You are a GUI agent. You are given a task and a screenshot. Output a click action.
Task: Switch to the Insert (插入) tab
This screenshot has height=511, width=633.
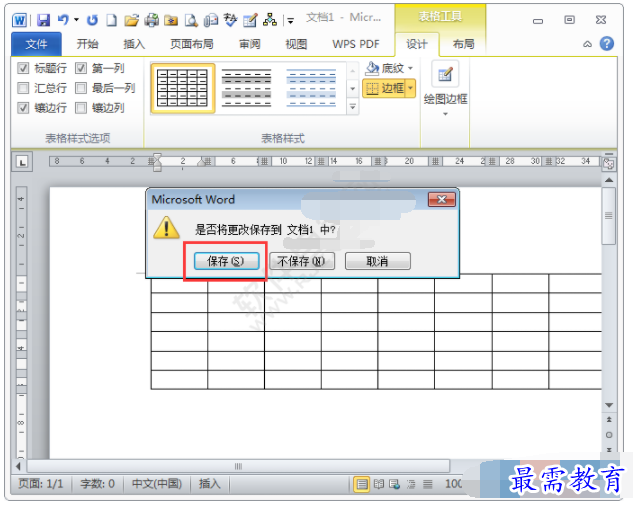click(x=134, y=44)
